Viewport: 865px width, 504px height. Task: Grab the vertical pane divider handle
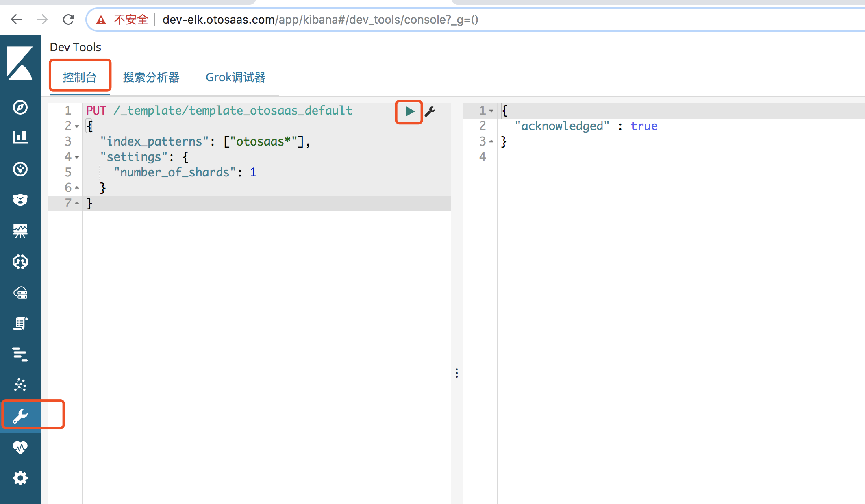(x=457, y=373)
